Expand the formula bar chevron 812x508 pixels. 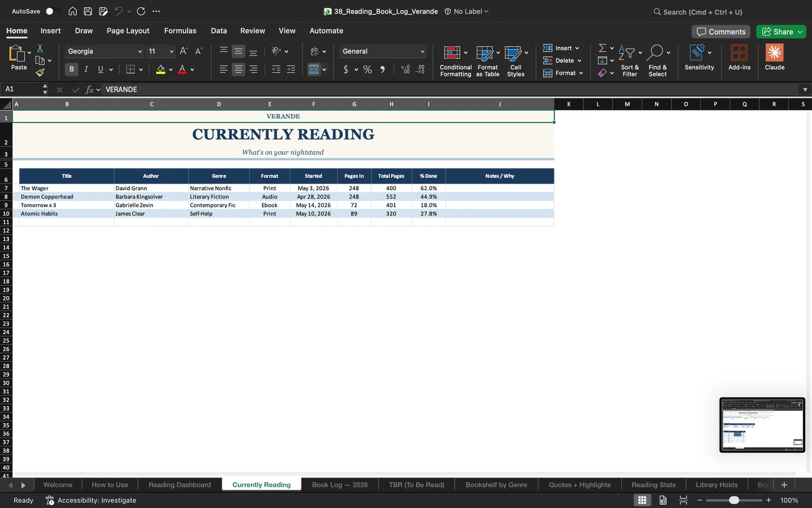(805, 89)
